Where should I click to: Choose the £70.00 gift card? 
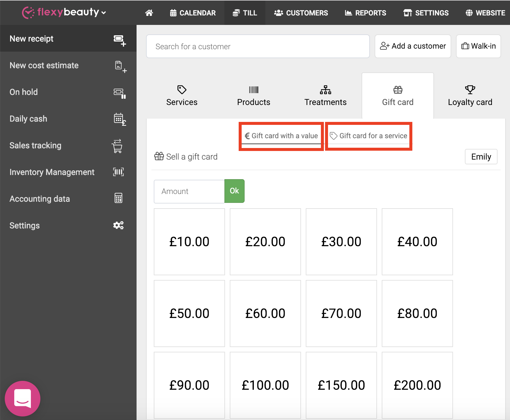[x=341, y=314]
